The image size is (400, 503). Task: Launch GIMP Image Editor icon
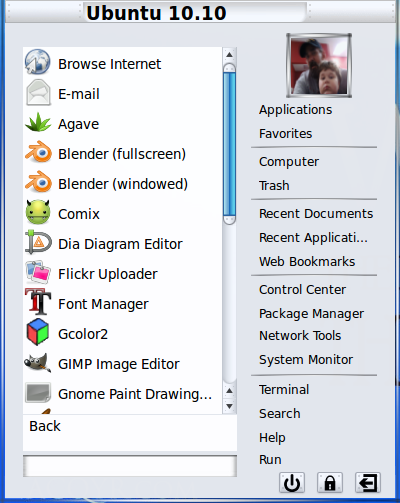click(x=38, y=363)
